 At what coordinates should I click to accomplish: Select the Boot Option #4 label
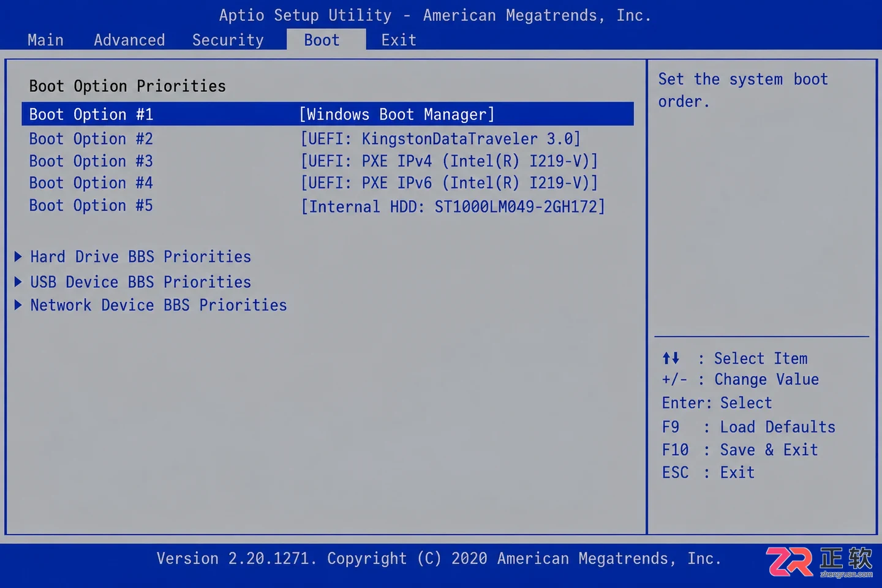(91, 183)
